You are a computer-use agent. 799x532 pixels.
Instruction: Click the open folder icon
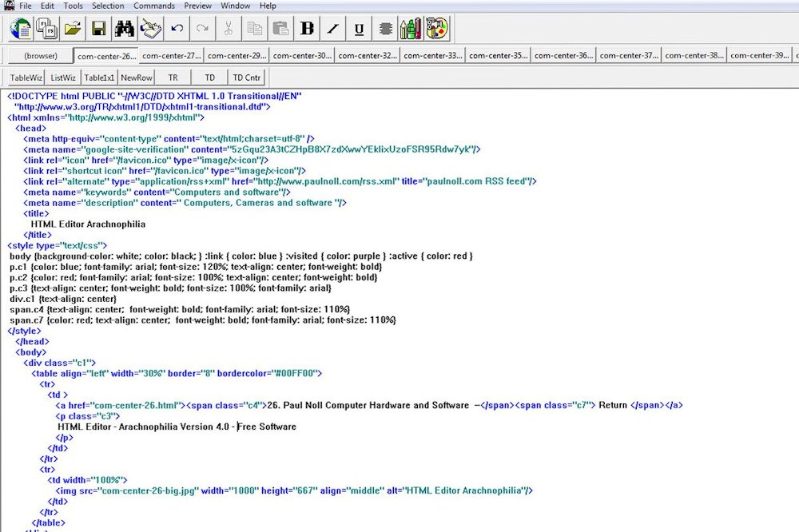[73, 29]
